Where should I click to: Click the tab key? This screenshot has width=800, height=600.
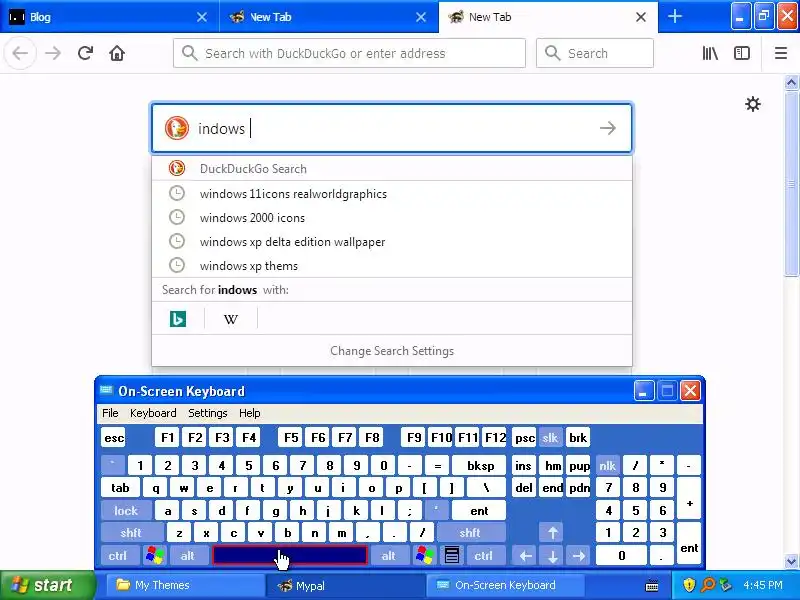[x=120, y=488]
